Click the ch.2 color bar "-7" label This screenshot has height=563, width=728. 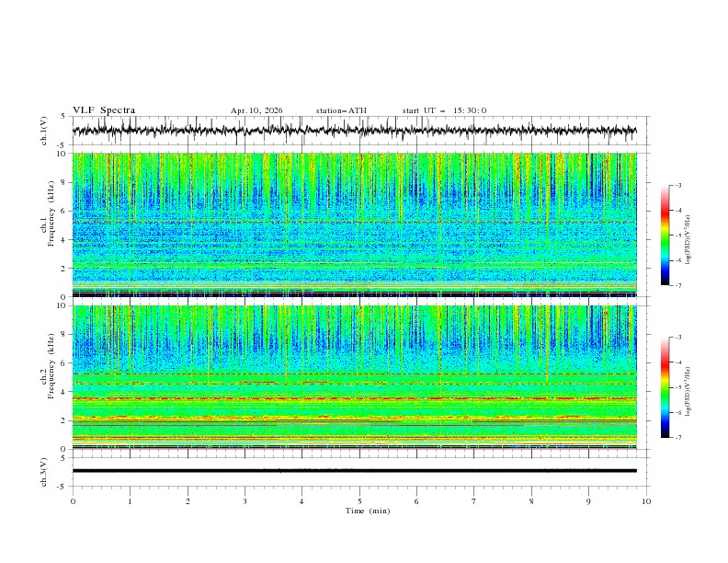point(678,438)
